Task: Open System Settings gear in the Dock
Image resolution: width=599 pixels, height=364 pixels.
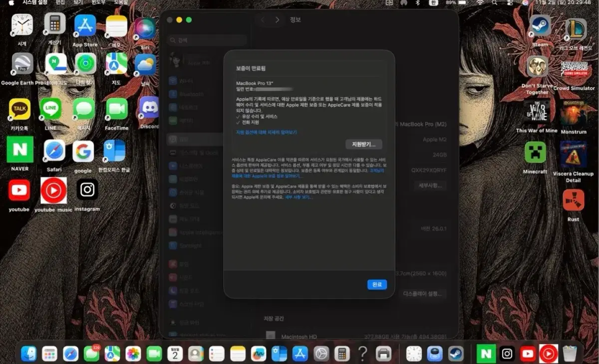Action: pyautogui.click(x=320, y=354)
